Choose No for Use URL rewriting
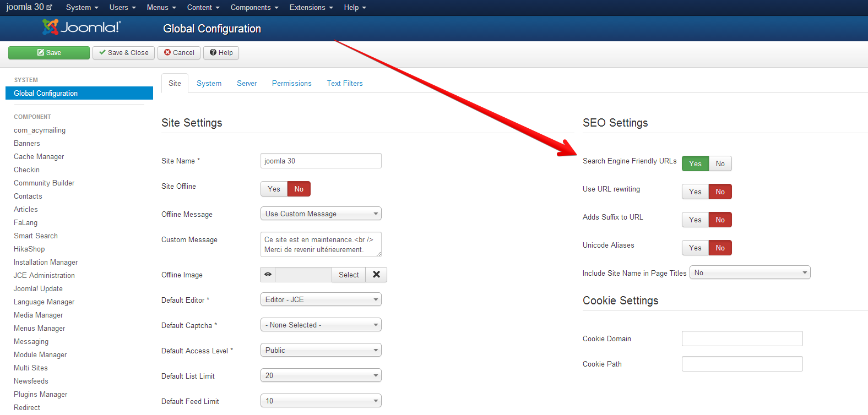This screenshot has width=868, height=415. 720,192
